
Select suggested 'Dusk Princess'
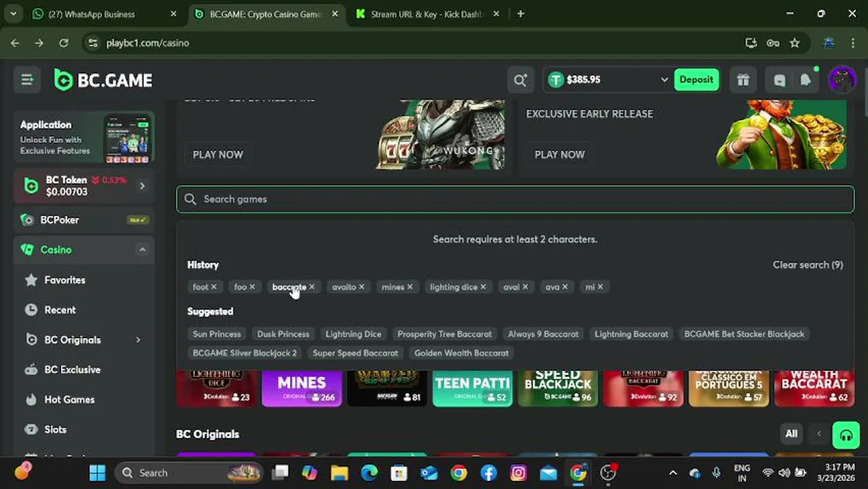coord(283,334)
